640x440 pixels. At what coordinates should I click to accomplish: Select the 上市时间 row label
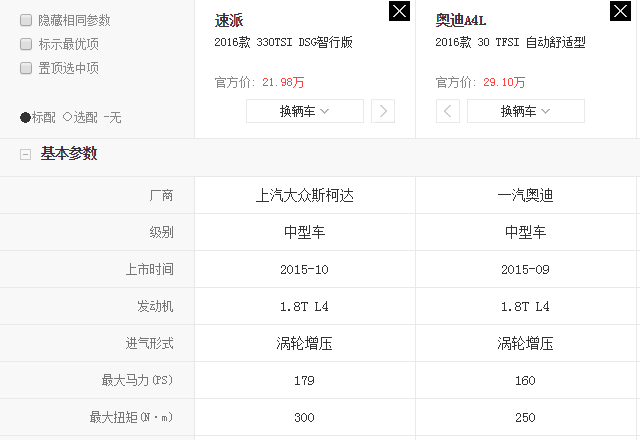[x=149, y=269]
